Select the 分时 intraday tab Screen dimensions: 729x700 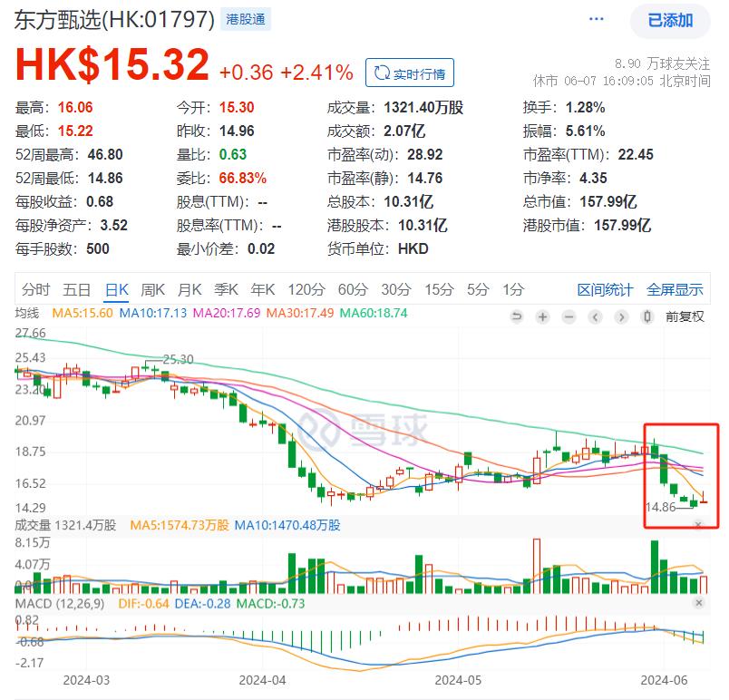tap(35, 290)
